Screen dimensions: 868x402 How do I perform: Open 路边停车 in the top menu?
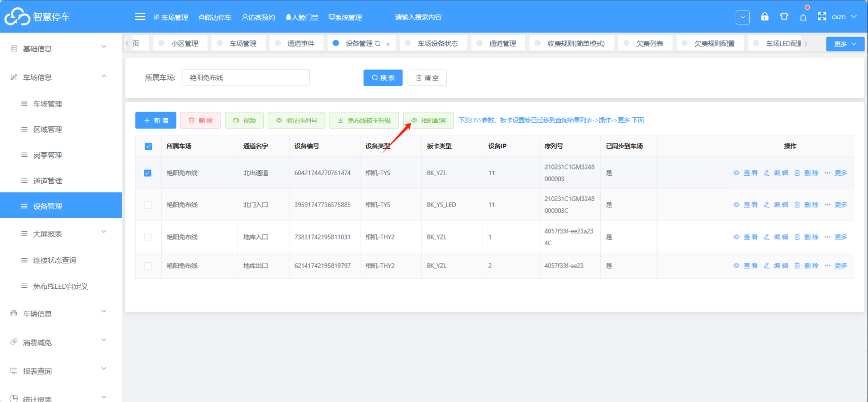point(215,17)
